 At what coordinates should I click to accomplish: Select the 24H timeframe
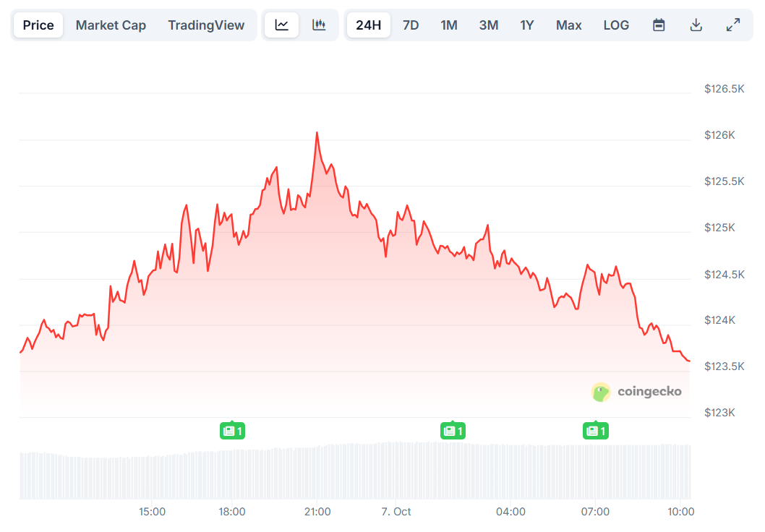coord(368,24)
